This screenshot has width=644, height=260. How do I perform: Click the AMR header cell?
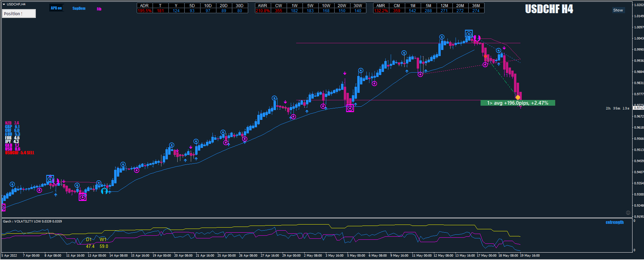click(381, 6)
